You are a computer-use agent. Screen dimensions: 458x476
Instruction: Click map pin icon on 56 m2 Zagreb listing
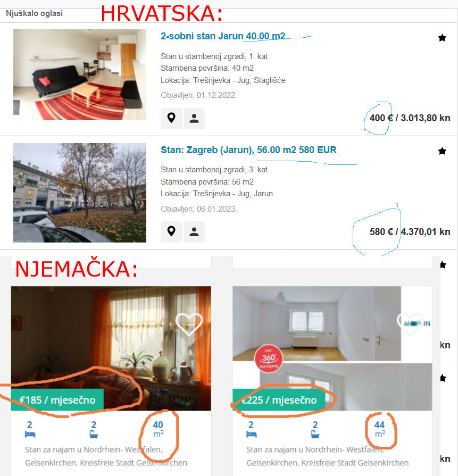tap(171, 232)
